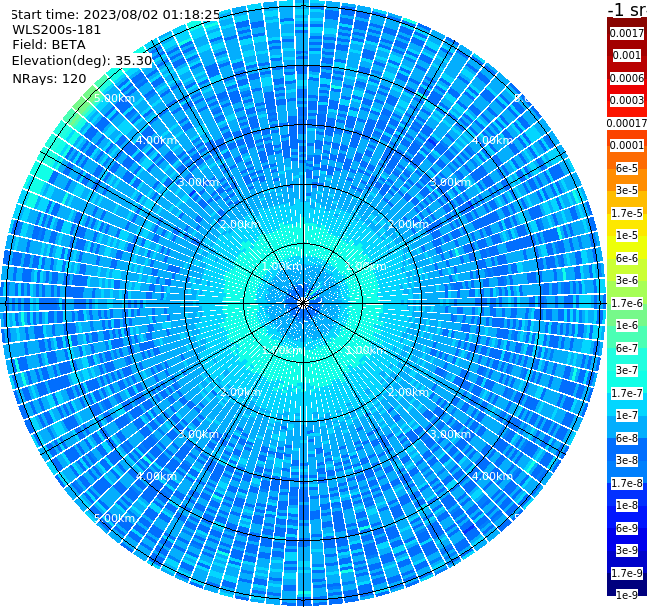Pick the 0.0003 colorbar label
The height and width of the screenshot is (607, 647).
click(627, 100)
